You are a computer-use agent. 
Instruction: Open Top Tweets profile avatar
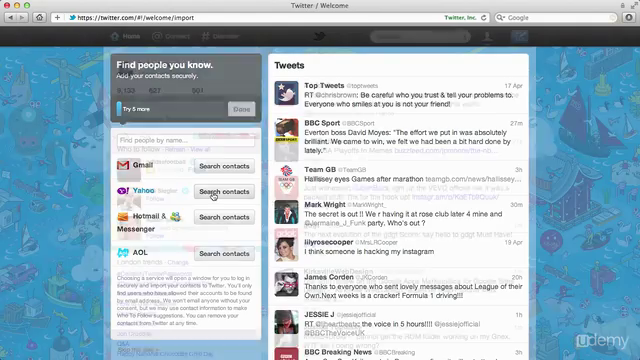click(x=286, y=93)
